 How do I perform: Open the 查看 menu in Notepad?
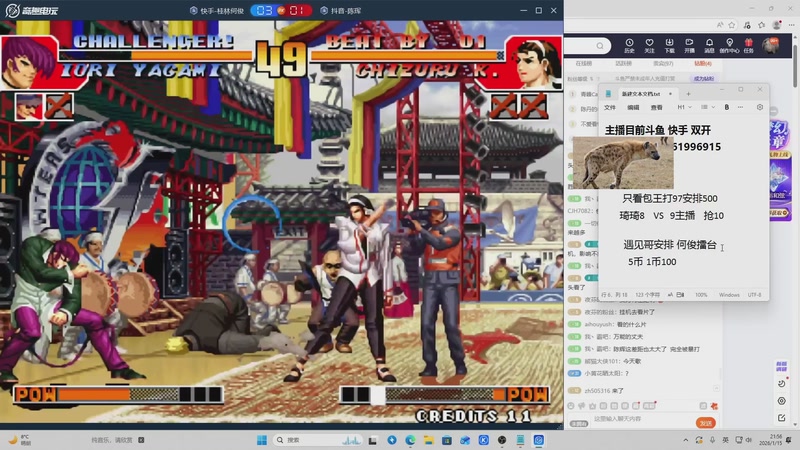(657, 108)
